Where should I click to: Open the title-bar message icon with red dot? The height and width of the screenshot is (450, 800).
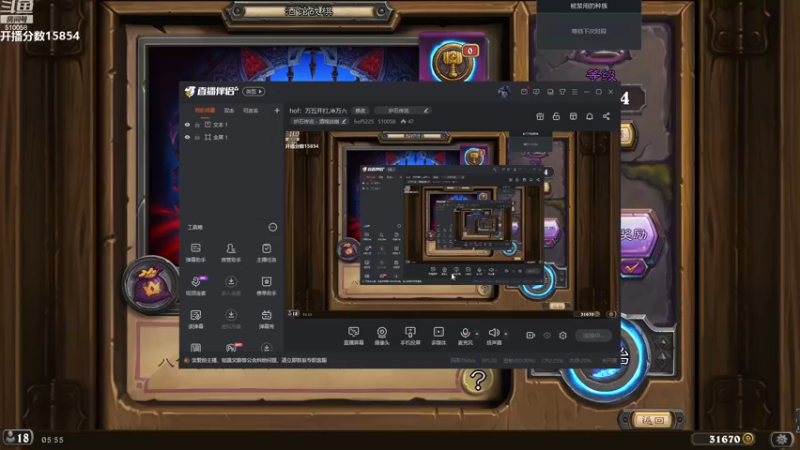pos(524,92)
